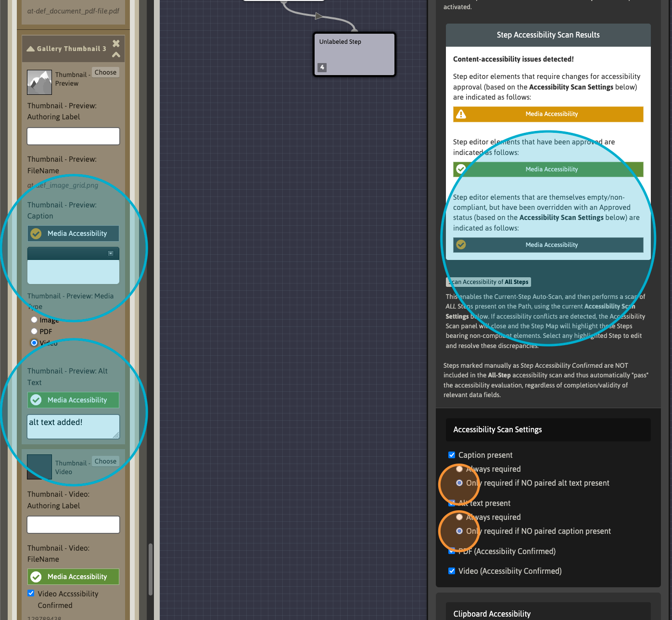
Task: Select Always required under Caption present
Action: click(459, 469)
